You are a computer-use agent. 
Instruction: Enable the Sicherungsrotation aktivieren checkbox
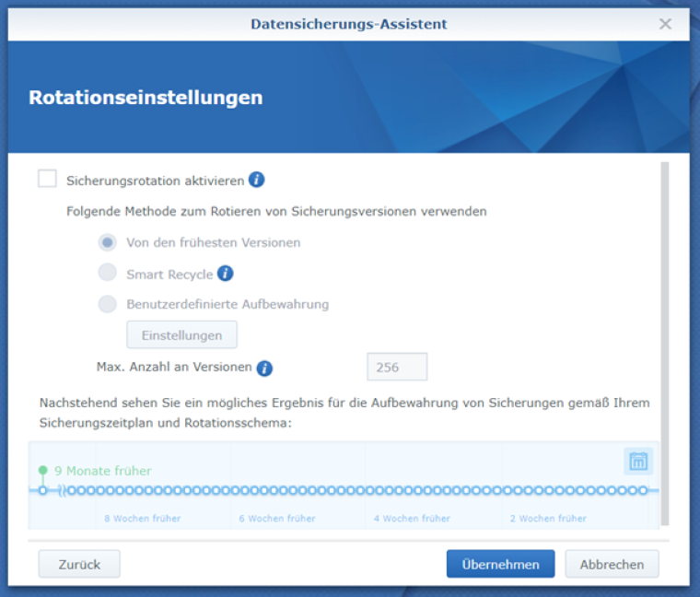[x=48, y=180]
